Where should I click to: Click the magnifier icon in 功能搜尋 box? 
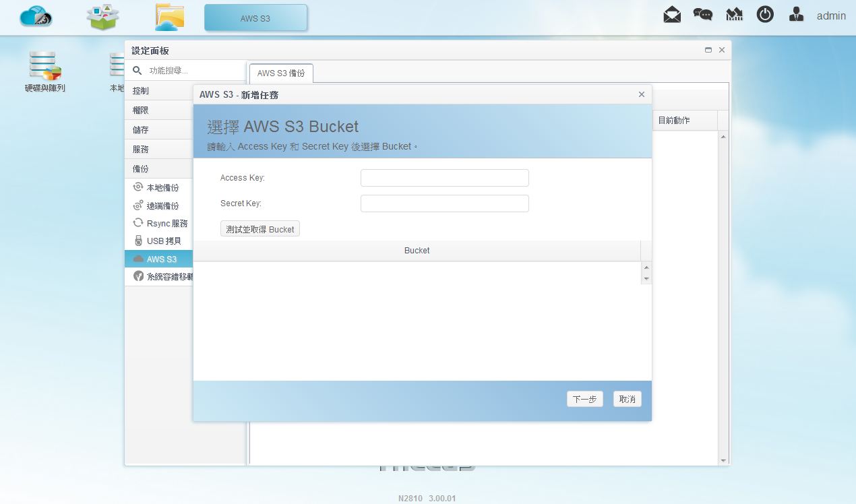137,70
